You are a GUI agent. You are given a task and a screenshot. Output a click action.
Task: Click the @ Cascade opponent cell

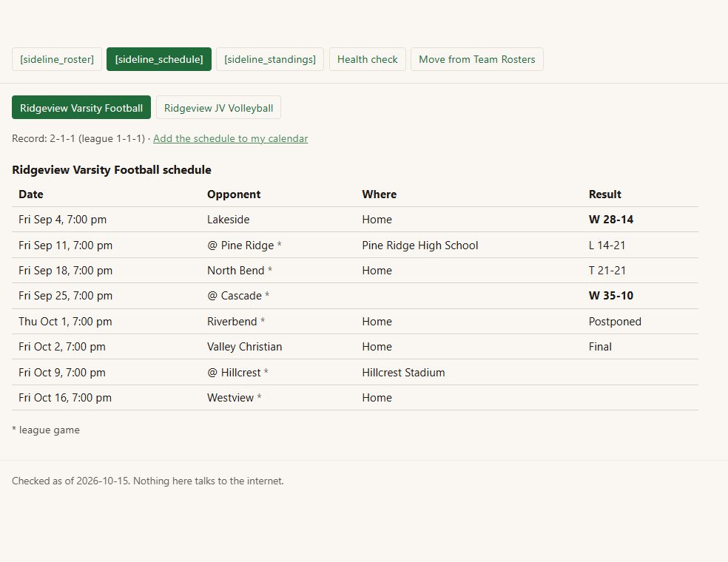238,296
